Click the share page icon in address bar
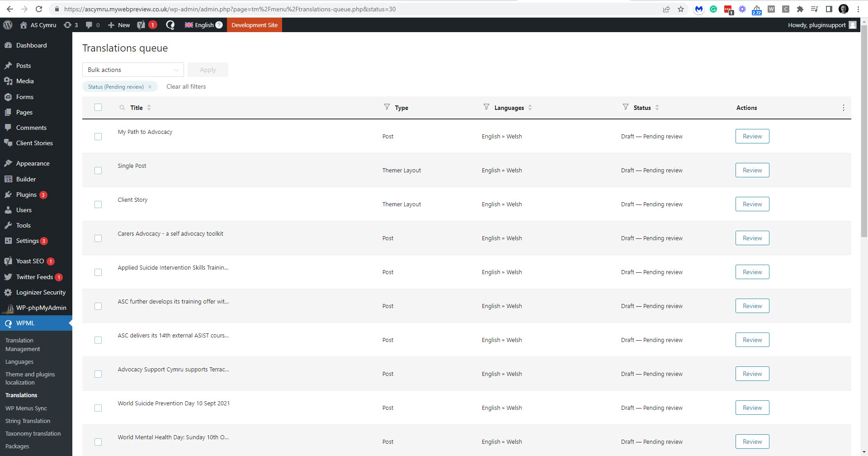 tap(666, 9)
